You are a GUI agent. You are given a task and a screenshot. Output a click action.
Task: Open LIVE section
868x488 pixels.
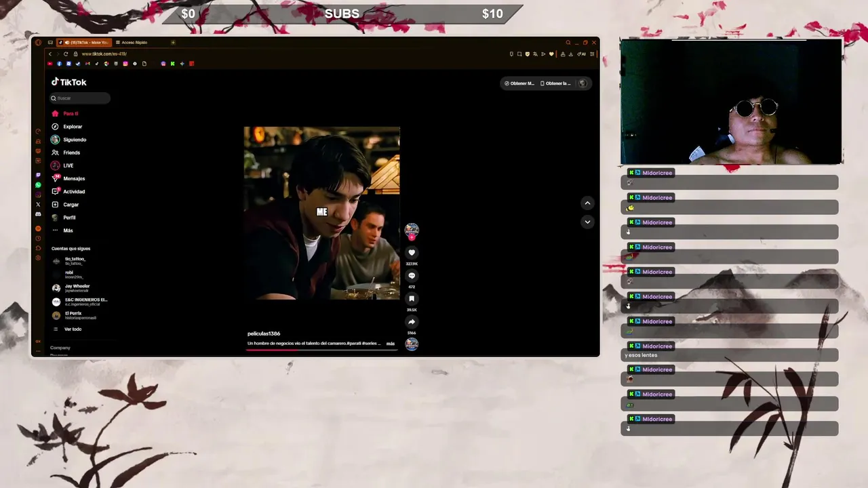pyautogui.click(x=62, y=165)
